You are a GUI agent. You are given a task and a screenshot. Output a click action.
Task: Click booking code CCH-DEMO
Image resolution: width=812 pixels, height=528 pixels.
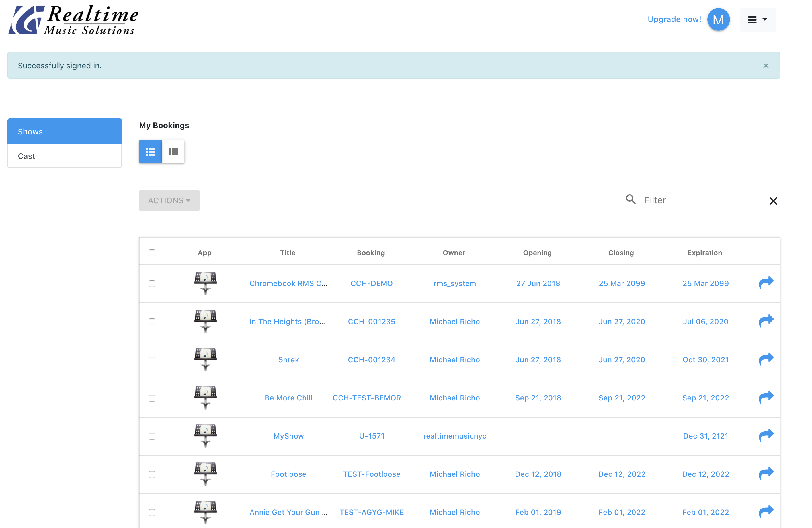pos(372,283)
